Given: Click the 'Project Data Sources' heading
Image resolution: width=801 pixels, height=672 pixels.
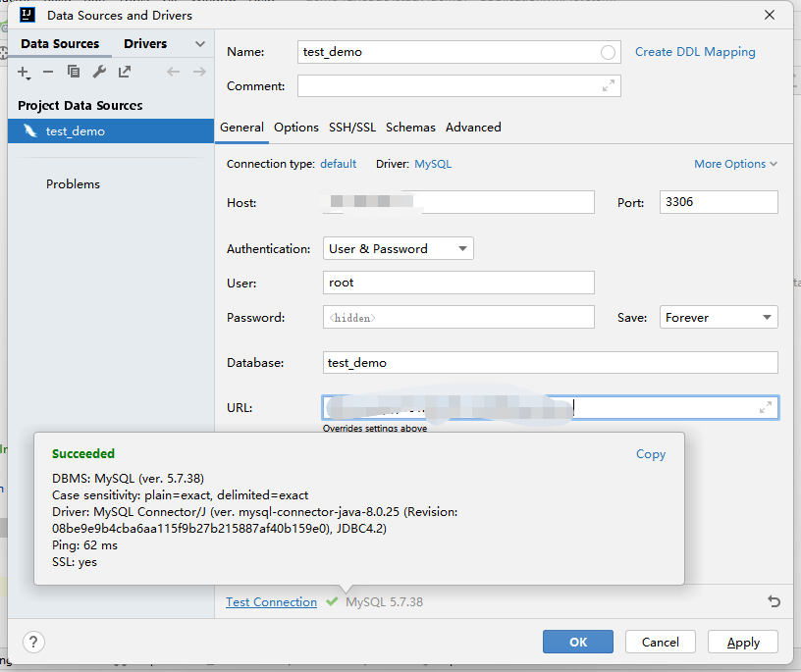Looking at the screenshot, I should pyautogui.click(x=80, y=106).
